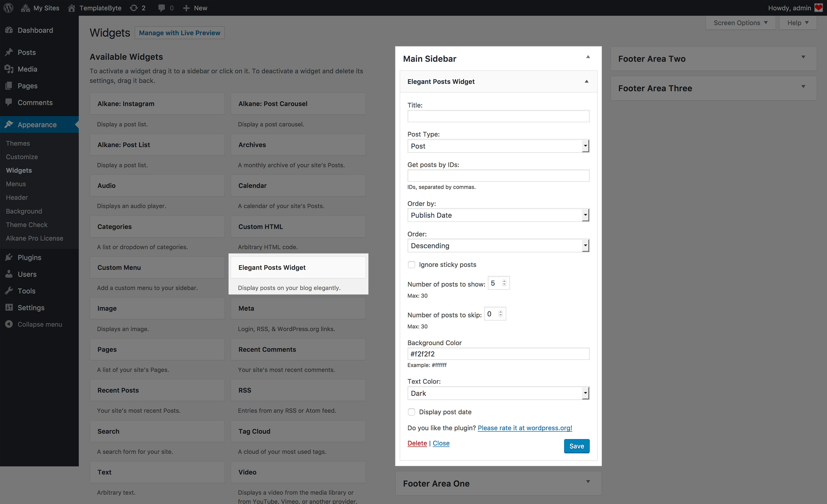The image size is (827, 504).
Task: Click the Users person icon
Action: (9, 274)
